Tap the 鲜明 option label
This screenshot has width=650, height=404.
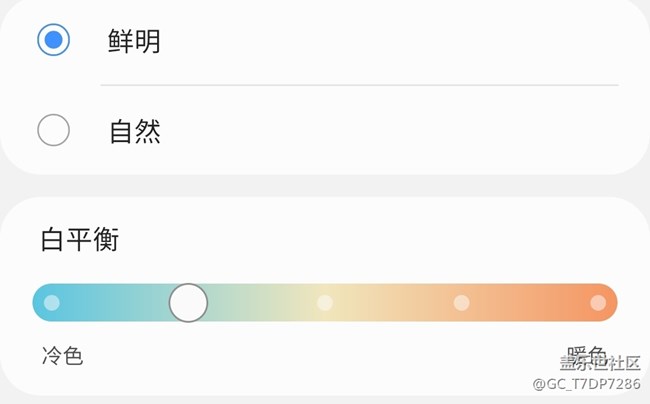pyautogui.click(x=135, y=41)
